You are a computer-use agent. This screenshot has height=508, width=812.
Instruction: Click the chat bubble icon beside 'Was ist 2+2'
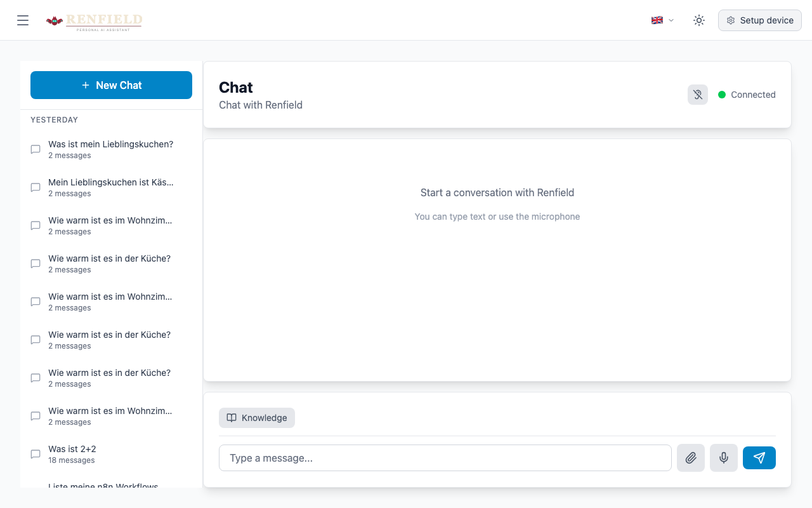[35, 453]
